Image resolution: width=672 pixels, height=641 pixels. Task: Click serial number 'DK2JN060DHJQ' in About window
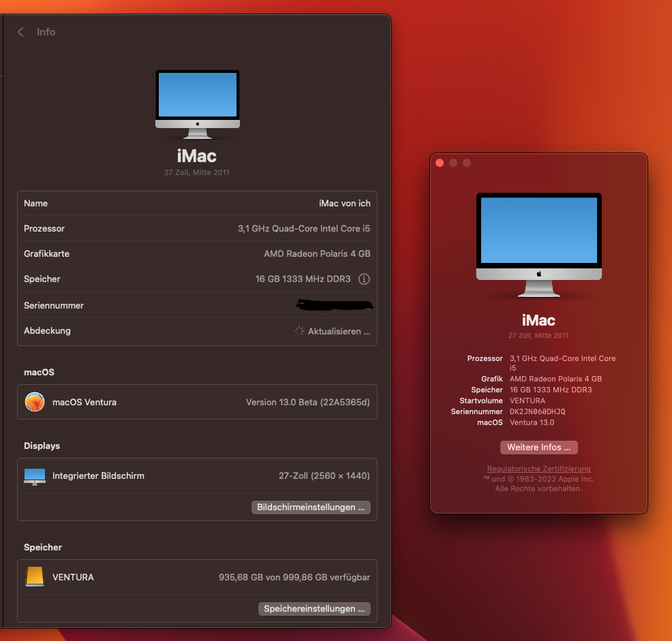point(538,411)
